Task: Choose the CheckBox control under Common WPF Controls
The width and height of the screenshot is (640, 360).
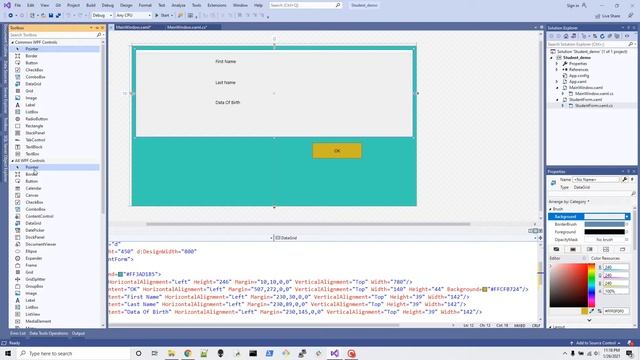Action: [x=34, y=70]
